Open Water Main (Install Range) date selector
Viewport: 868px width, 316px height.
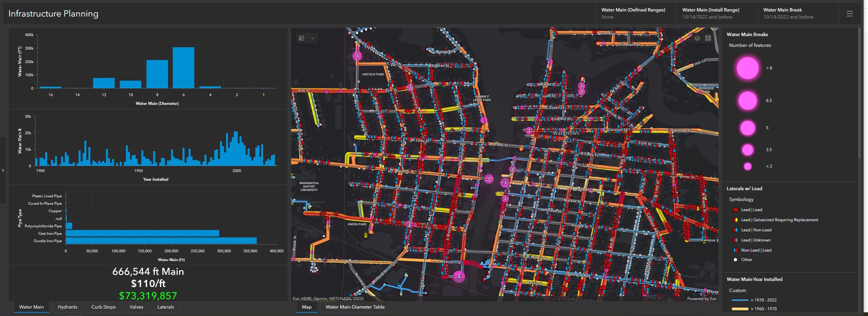717,13
